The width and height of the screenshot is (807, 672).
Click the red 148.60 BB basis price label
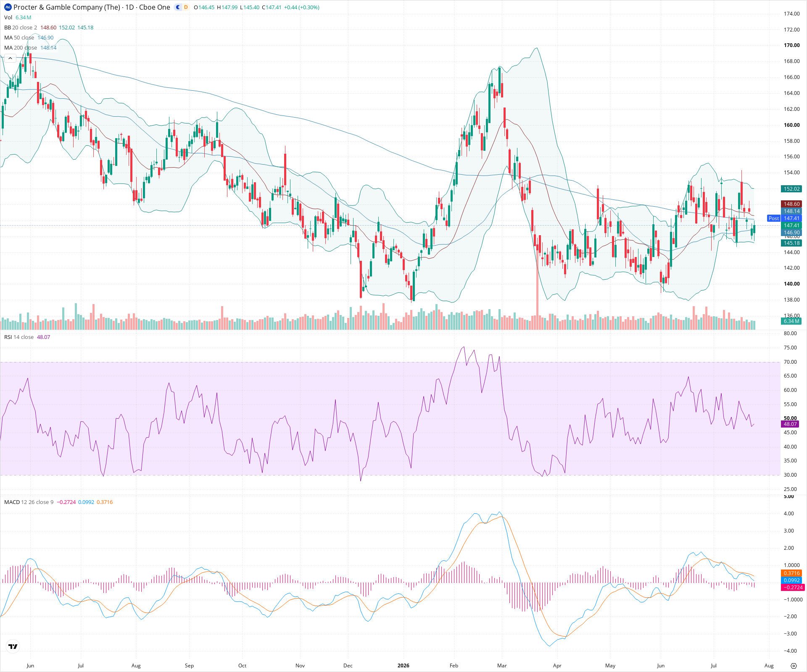[791, 204]
